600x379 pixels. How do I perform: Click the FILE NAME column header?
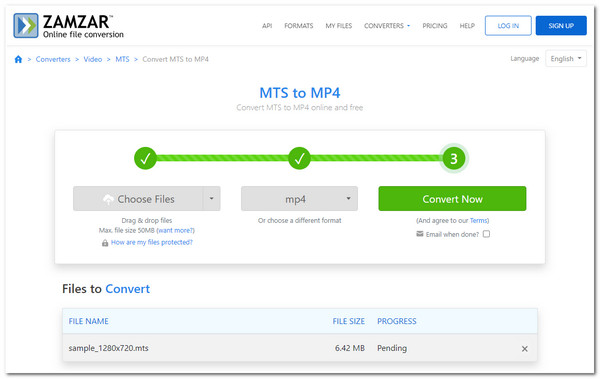pos(88,321)
